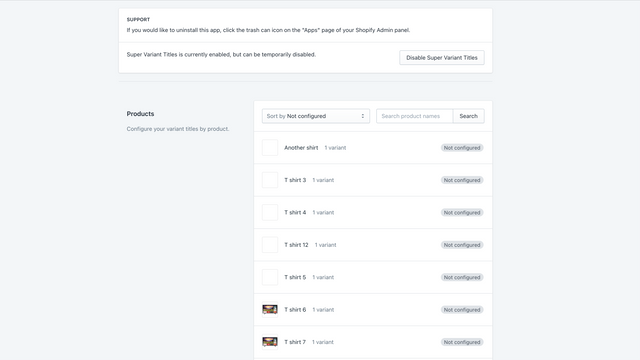Image resolution: width=640 pixels, height=360 pixels.
Task: Click the Search product names field
Action: coord(414,116)
